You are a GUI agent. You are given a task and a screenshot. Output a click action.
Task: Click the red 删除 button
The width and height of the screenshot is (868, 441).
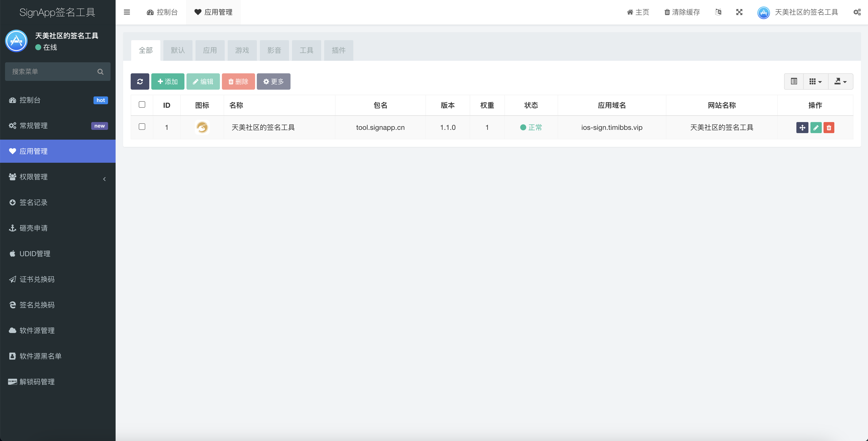click(238, 81)
